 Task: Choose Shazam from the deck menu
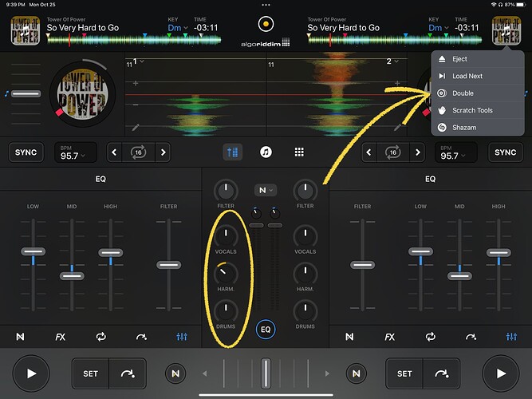pyautogui.click(x=478, y=128)
